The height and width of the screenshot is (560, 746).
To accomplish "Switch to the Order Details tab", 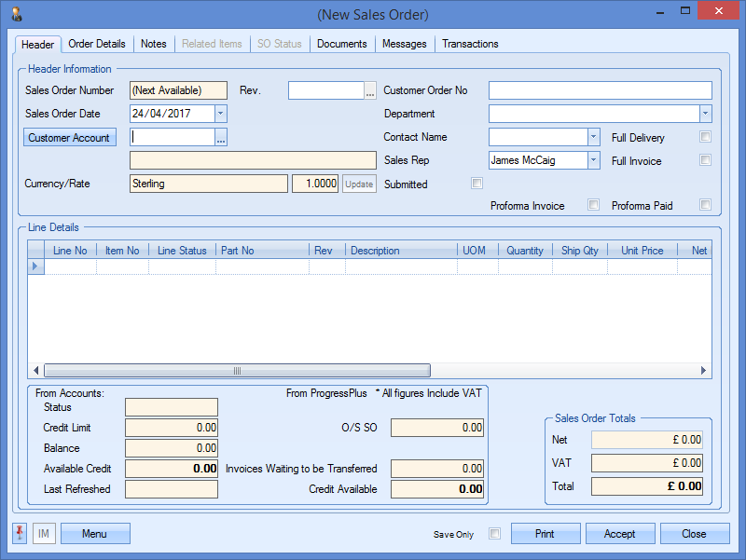I will click(97, 44).
